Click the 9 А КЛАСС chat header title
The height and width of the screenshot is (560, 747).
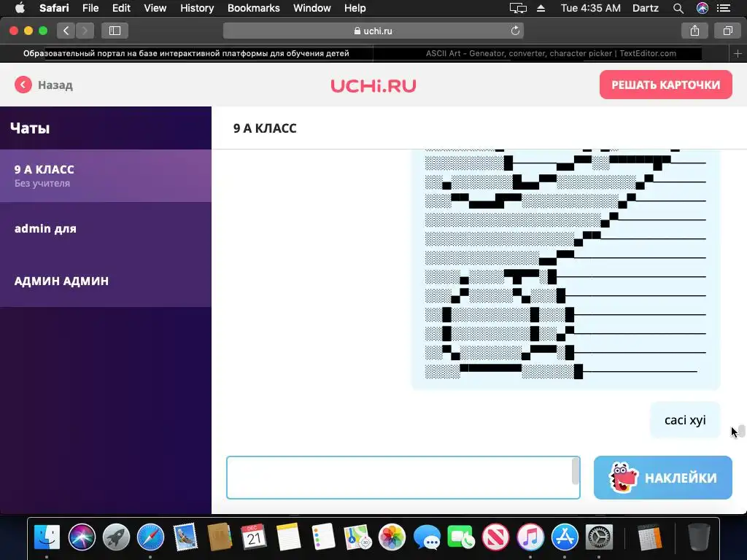[265, 128]
